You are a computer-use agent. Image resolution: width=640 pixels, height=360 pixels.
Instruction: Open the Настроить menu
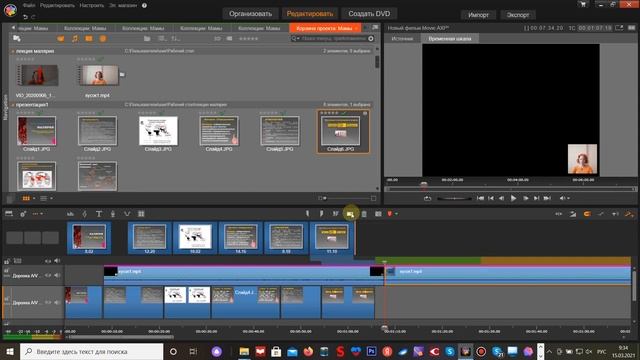coord(91,6)
